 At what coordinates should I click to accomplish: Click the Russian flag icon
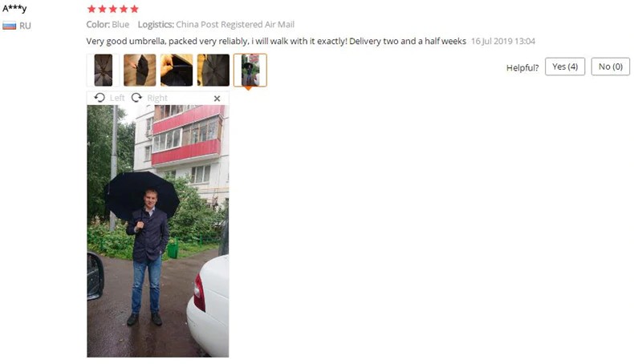click(10, 26)
